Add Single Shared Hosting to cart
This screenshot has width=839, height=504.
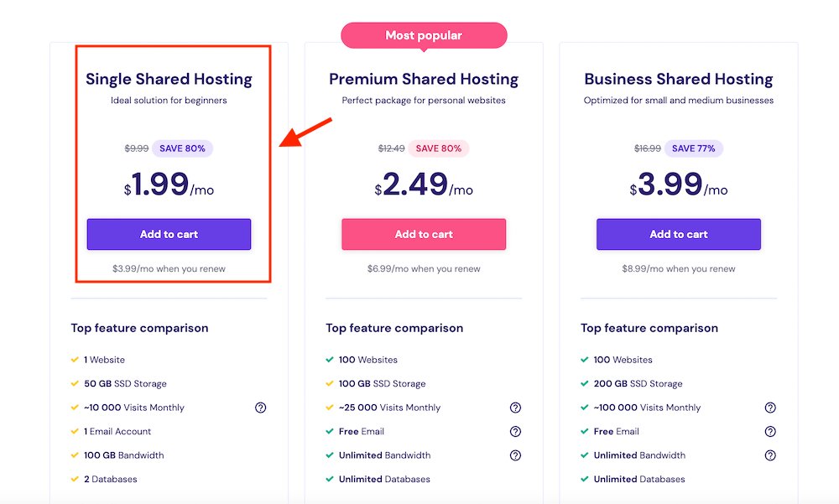pyautogui.click(x=169, y=234)
